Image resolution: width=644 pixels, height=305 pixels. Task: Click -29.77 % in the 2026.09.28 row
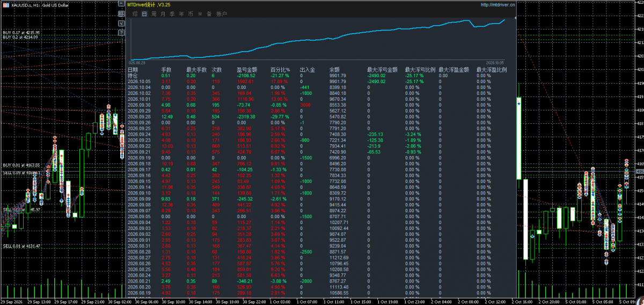[x=280, y=116]
